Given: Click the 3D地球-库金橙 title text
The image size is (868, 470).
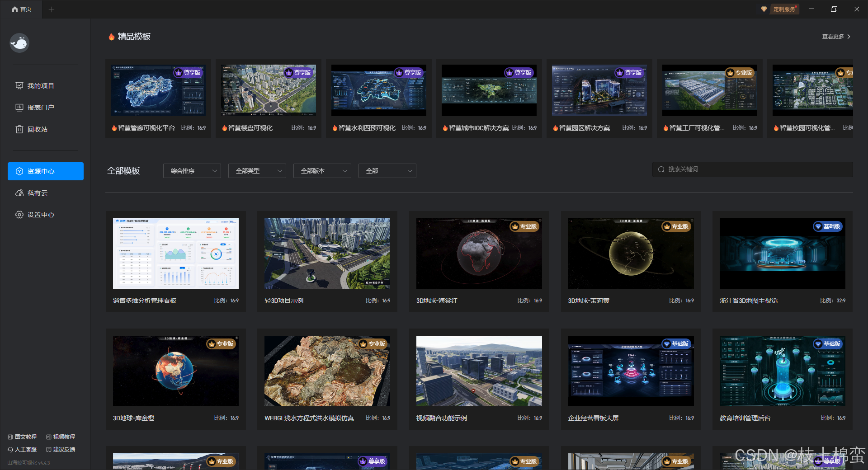Looking at the screenshot, I should [x=134, y=418].
